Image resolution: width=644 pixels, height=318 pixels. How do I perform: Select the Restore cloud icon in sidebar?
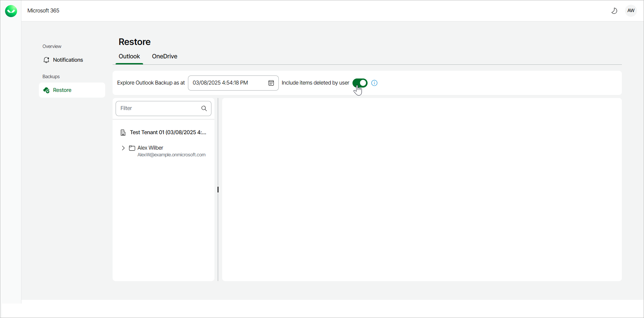pos(47,90)
